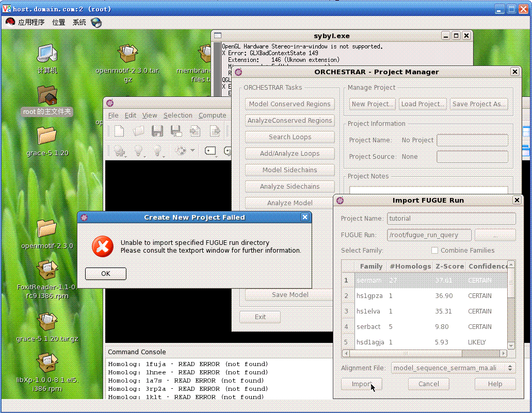Click the FUGUE Run browse button
The image size is (532, 413).
[x=495, y=235]
